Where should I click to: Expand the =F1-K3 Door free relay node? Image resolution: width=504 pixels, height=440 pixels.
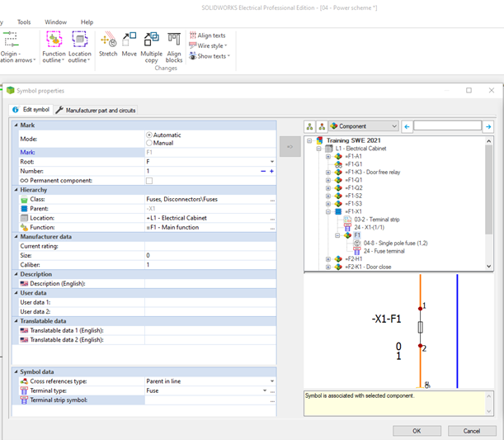tap(327, 173)
